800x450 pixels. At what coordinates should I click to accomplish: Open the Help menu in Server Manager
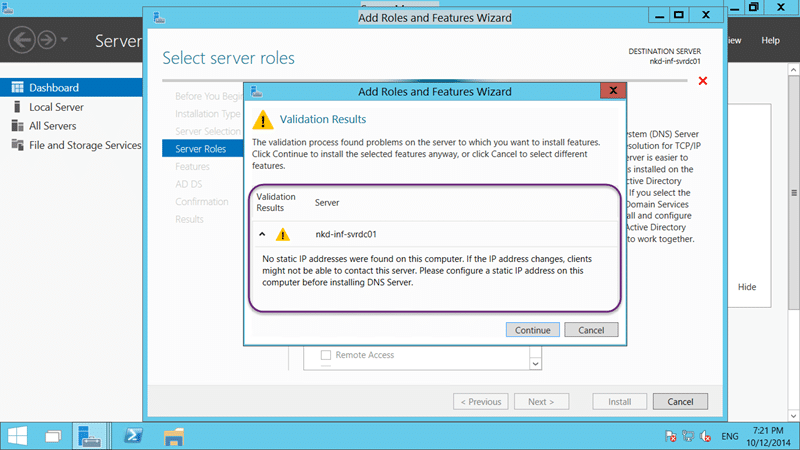pos(770,40)
